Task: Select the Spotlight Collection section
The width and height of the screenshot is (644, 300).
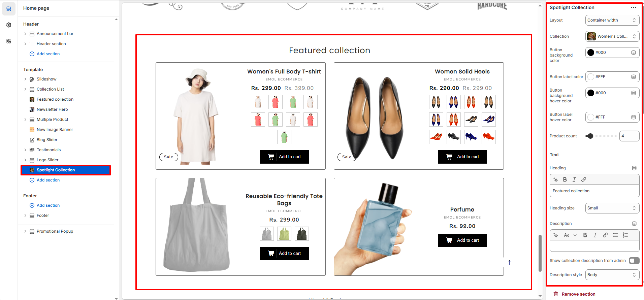Action: pyautogui.click(x=66, y=170)
